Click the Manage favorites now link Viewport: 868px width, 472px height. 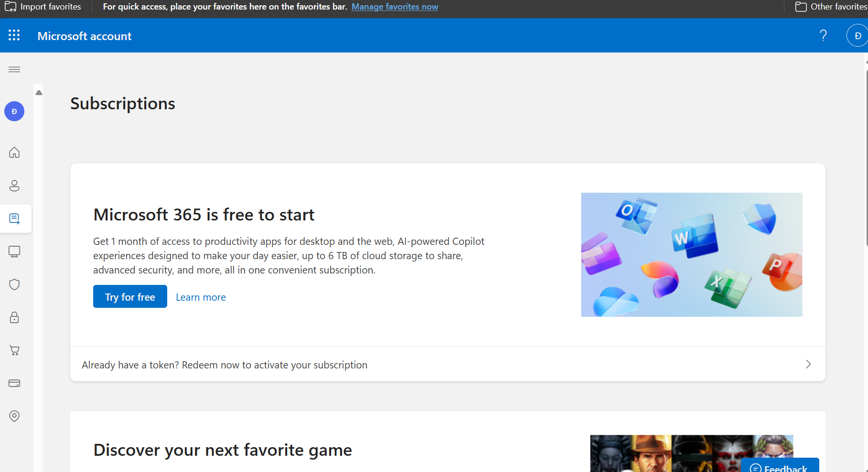395,7
